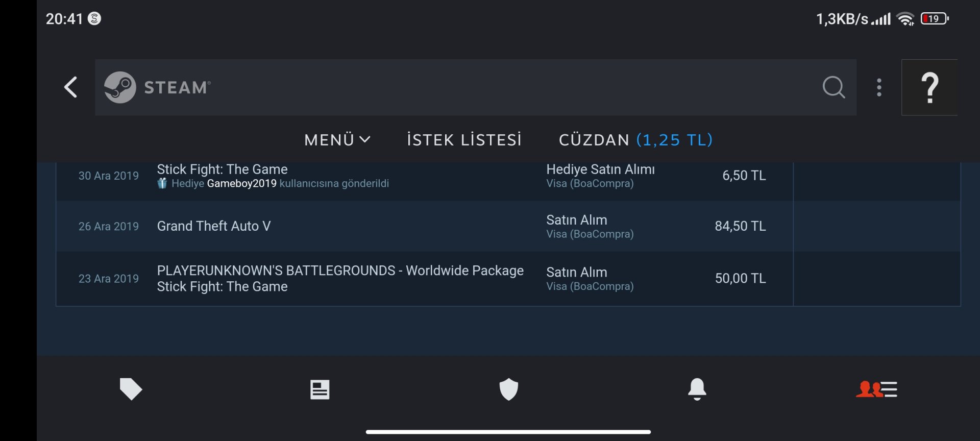980x441 pixels.
Task: Open PLAYERUNKNOWN'S BATTLEGROUNDS Worldwide Package purchase
Action: (x=340, y=271)
